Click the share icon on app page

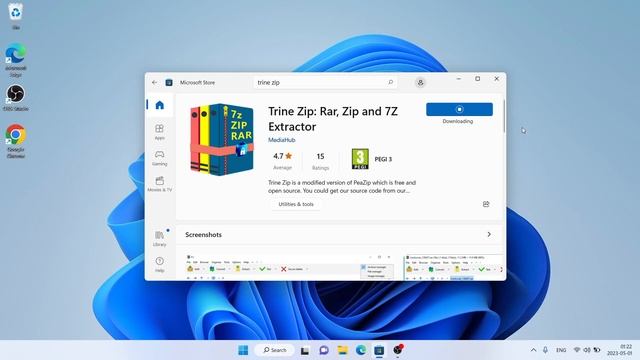click(486, 204)
